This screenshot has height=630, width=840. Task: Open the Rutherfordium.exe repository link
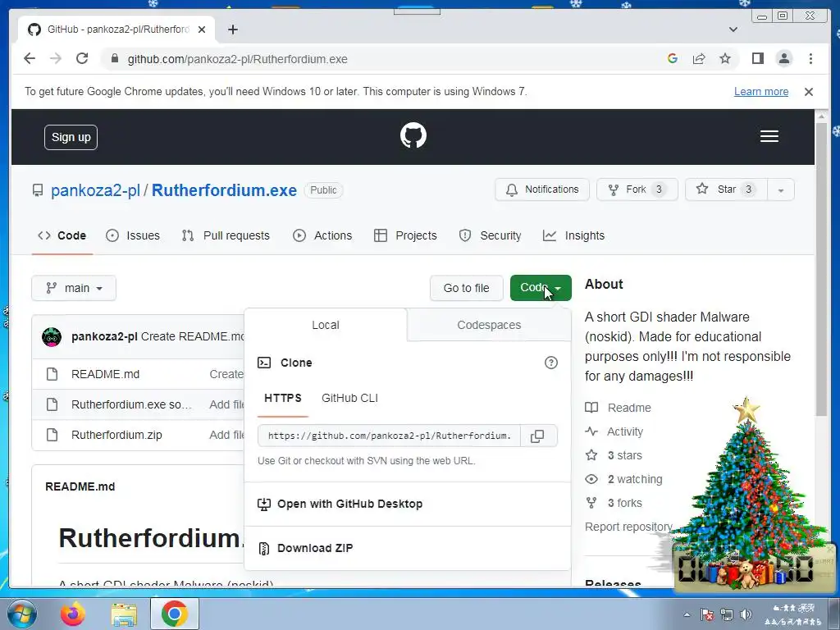[224, 190]
